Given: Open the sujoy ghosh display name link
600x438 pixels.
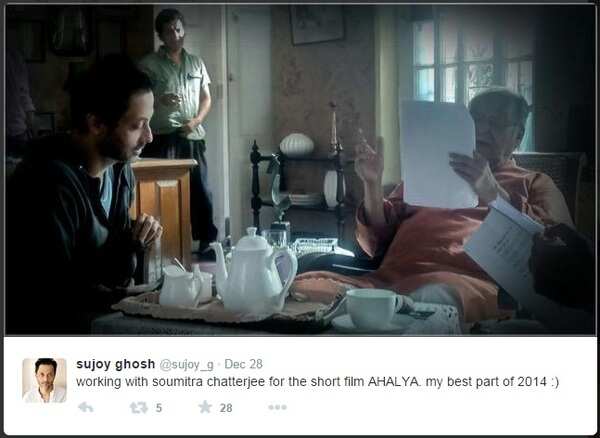Looking at the screenshot, I should pos(116,364).
